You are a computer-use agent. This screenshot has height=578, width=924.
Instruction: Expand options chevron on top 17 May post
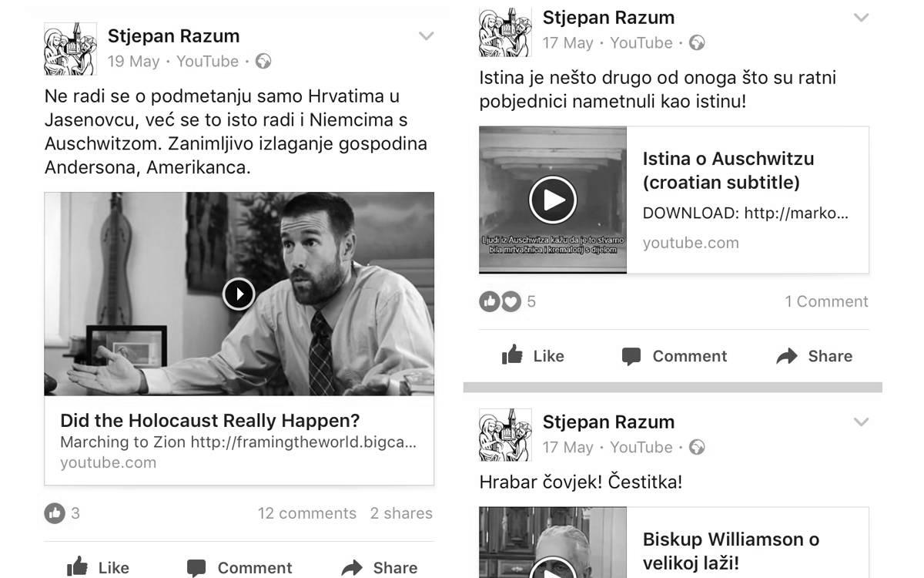861,17
